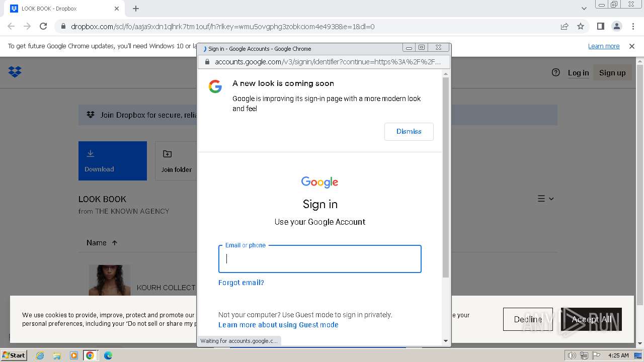
Task: Click volume speaker tray icon
Action: pyautogui.click(x=572, y=355)
